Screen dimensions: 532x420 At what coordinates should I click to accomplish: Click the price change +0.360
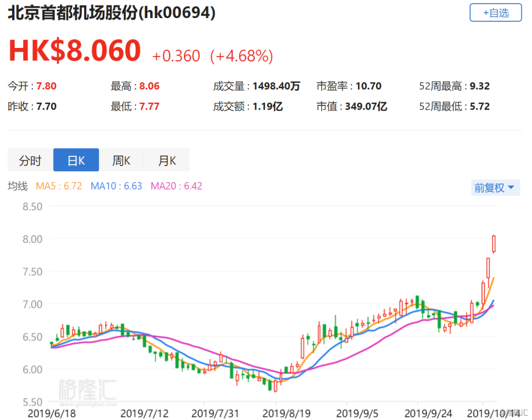(x=176, y=56)
